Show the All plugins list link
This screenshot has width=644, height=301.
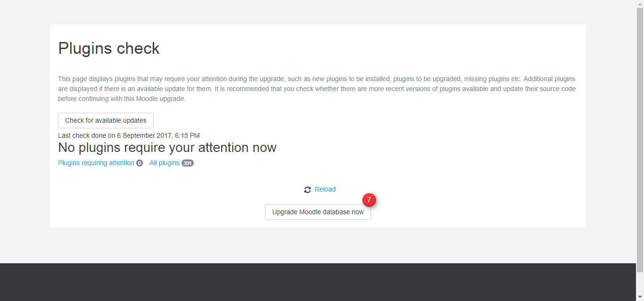tap(164, 163)
